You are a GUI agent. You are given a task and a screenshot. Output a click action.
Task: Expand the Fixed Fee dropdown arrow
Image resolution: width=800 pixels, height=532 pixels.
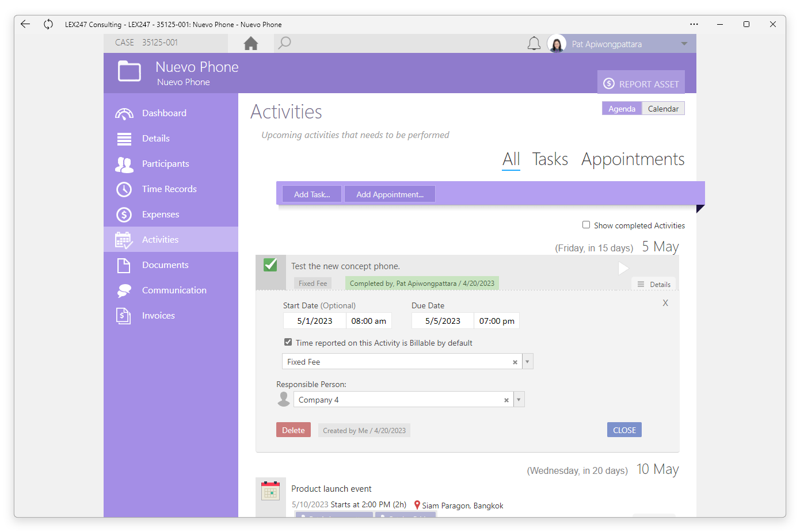tap(528, 362)
